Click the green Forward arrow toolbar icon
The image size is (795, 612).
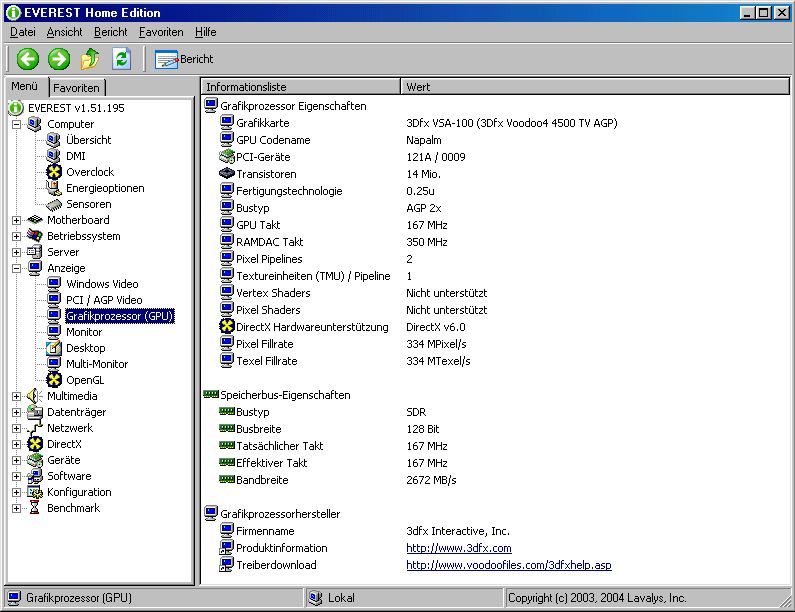[x=59, y=59]
